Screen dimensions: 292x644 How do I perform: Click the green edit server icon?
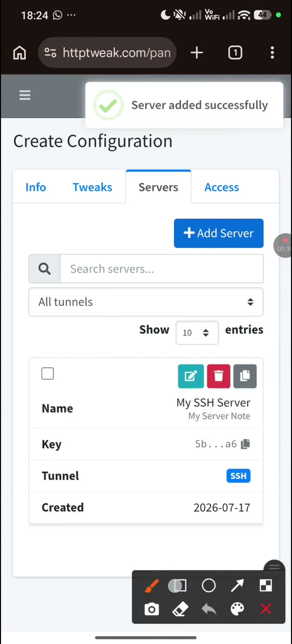point(191,376)
